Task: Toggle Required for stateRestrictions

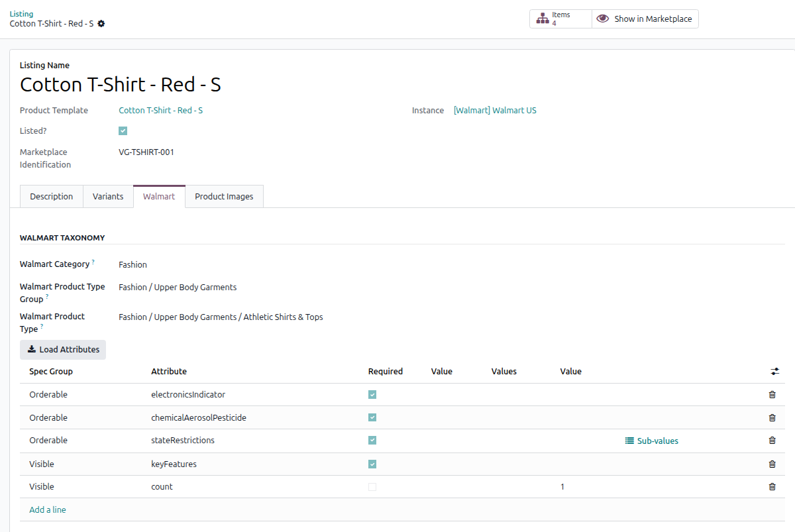Action: click(x=372, y=441)
